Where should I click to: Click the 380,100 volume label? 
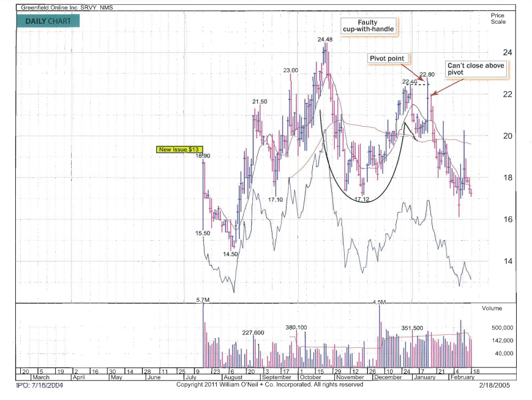coord(296,327)
